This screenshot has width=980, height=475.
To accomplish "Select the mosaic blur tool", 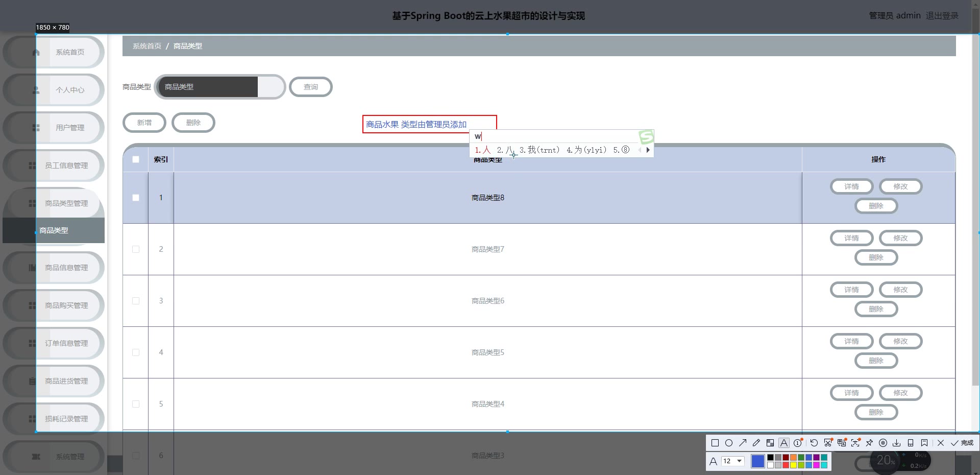I will (770, 443).
